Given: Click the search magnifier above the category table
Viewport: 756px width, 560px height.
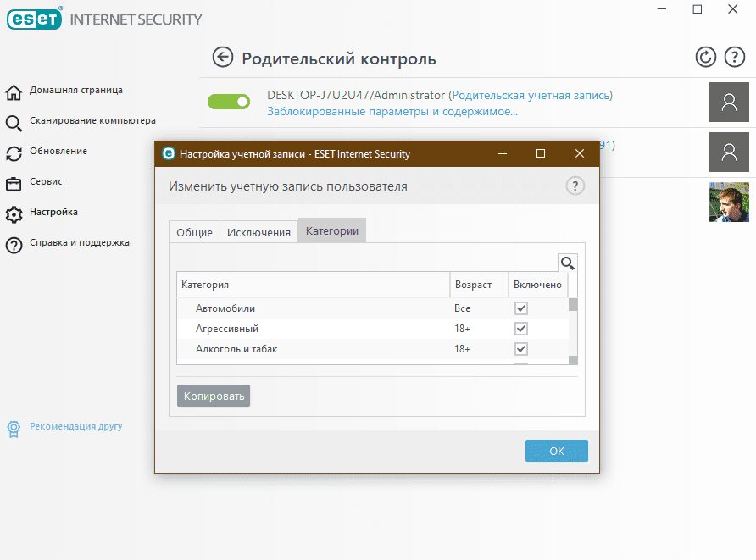Looking at the screenshot, I should point(568,263).
